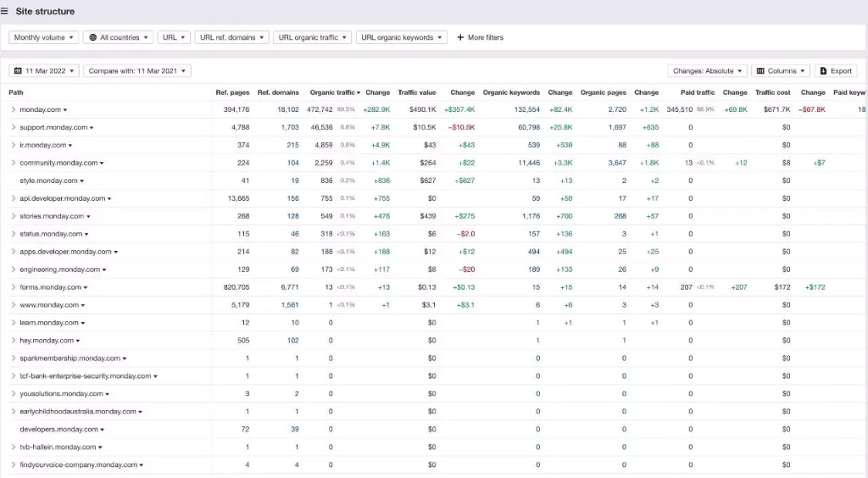Click organic pages value 3,647
The width and height of the screenshot is (868, 478).
click(x=617, y=163)
